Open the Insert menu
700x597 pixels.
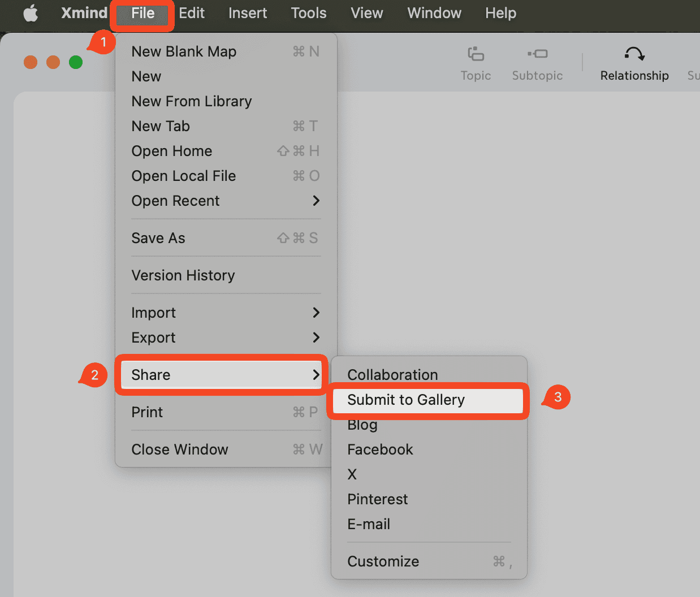point(248,13)
